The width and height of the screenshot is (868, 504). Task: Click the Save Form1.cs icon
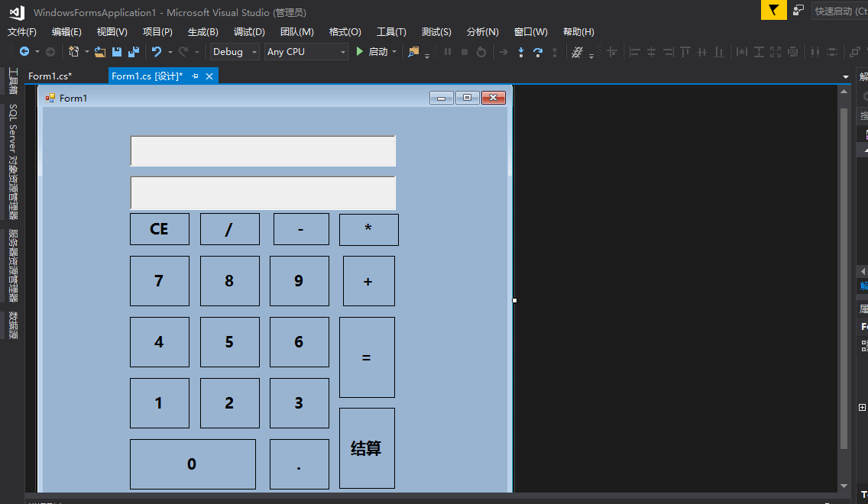[x=117, y=52]
